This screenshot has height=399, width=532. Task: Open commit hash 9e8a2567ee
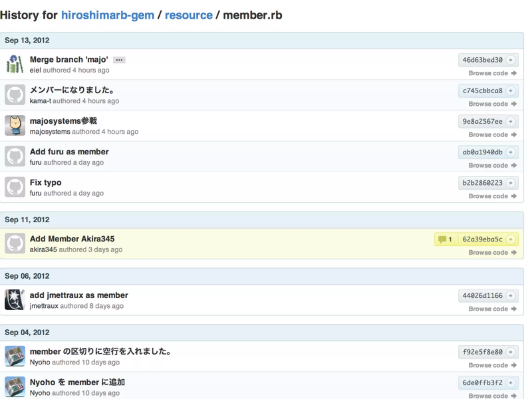click(482, 121)
